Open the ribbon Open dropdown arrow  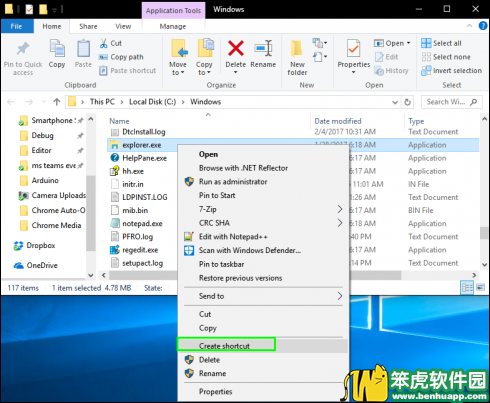[x=408, y=43]
